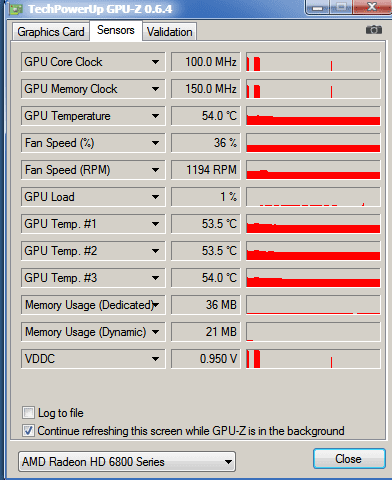Click the Close button
The image size is (392, 480).
coord(349,459)
